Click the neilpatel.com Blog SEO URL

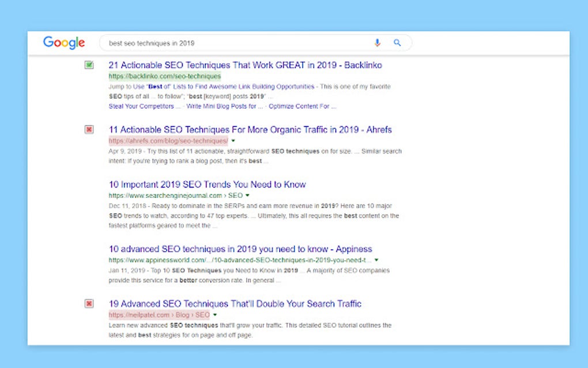pos(159,315)
